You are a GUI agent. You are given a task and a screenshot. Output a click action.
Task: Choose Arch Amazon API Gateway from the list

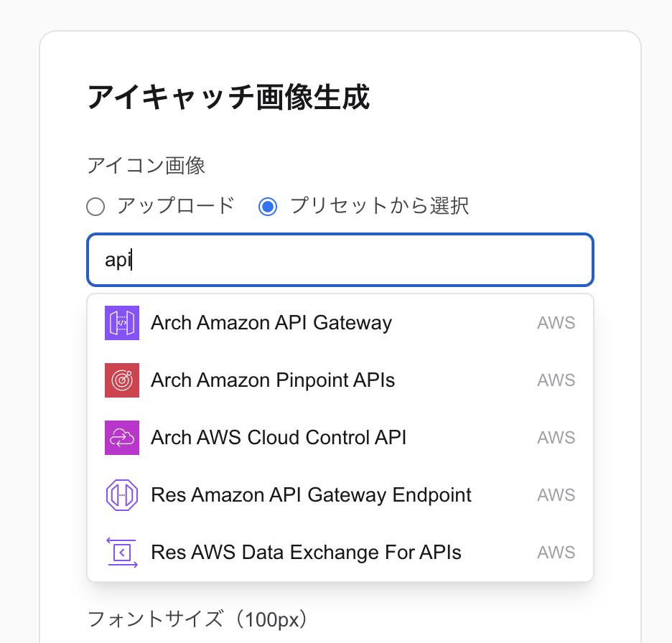[340, 323]
